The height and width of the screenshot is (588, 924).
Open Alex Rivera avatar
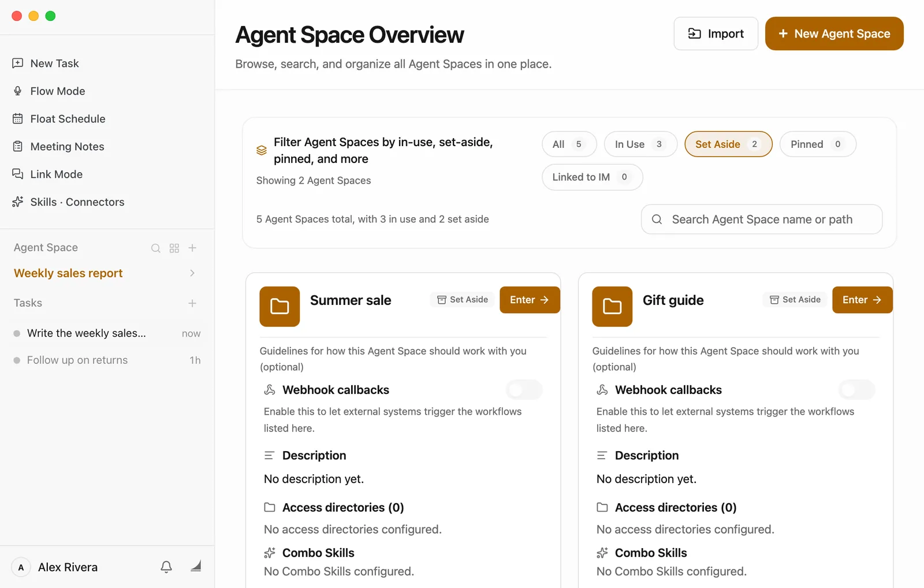point(21,567)
